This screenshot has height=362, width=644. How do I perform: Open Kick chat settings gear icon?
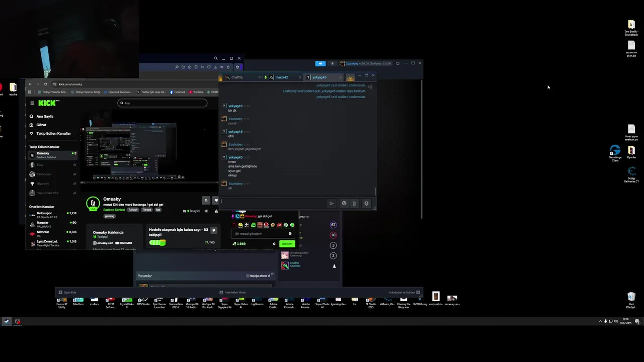pos(274,243)
